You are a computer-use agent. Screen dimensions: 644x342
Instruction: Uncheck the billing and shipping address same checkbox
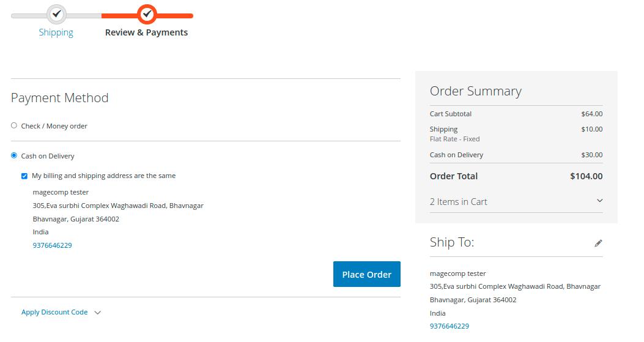[x=24, y=176]
